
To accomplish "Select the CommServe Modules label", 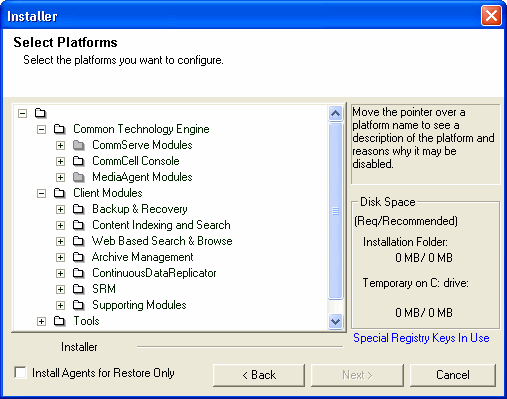I will [142, 145].
